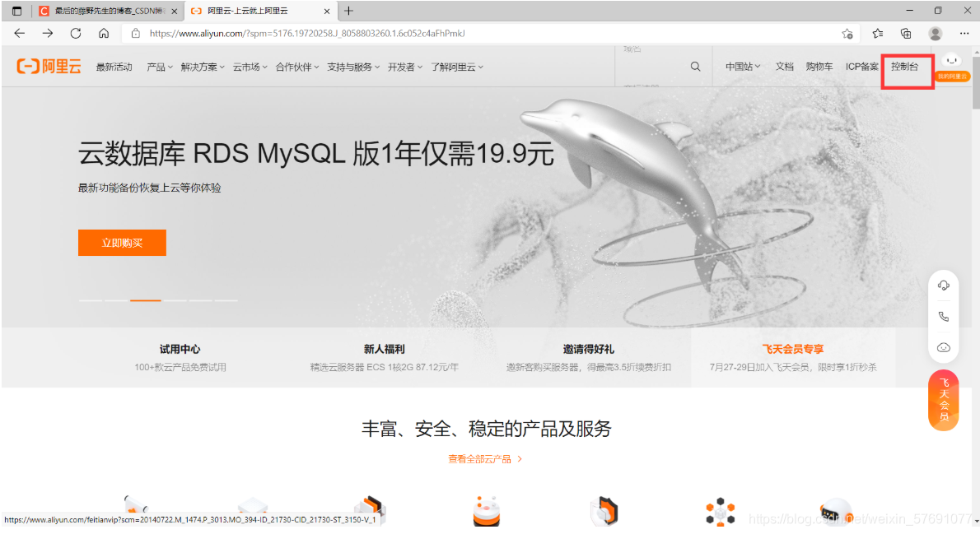
Task: Expand the 开发者 dropdown menu
Action: tap(405, 67)
